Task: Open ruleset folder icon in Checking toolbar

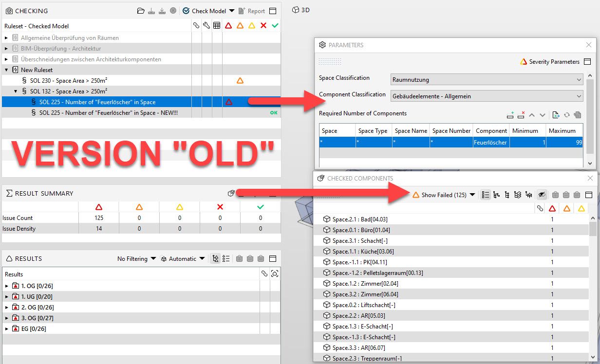Action: point(141,11)
